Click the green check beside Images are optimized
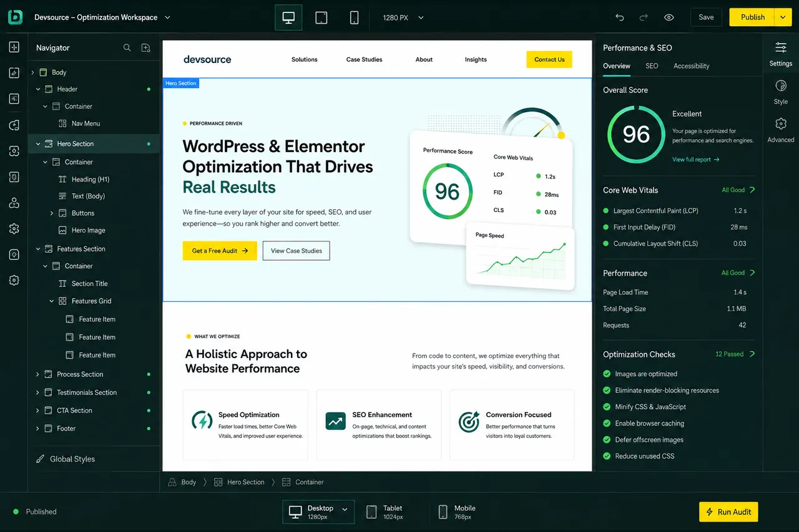This screenshot has height=532, width=799. point(607,374)
